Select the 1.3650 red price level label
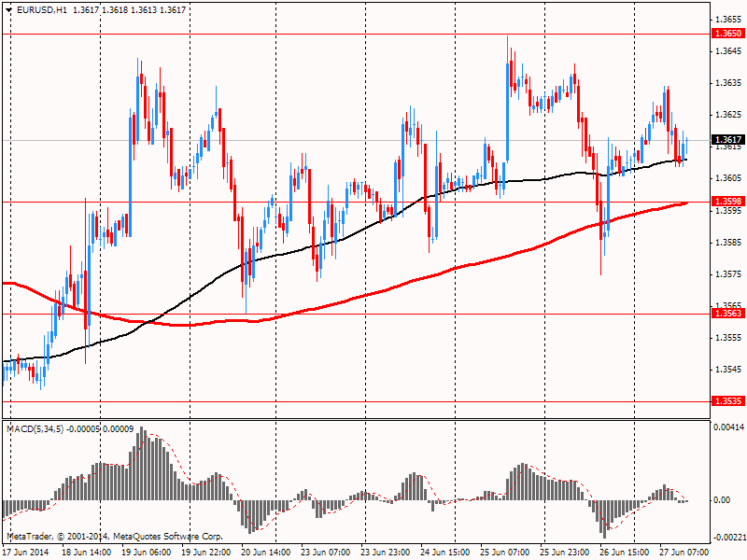The image size is (747, 560). pos(727,34)
